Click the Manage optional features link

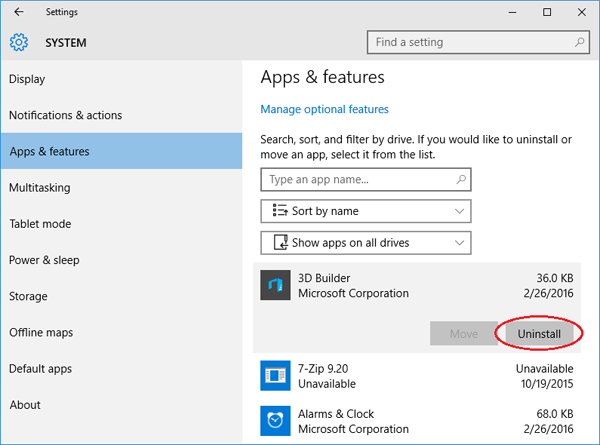coord(324,109)
